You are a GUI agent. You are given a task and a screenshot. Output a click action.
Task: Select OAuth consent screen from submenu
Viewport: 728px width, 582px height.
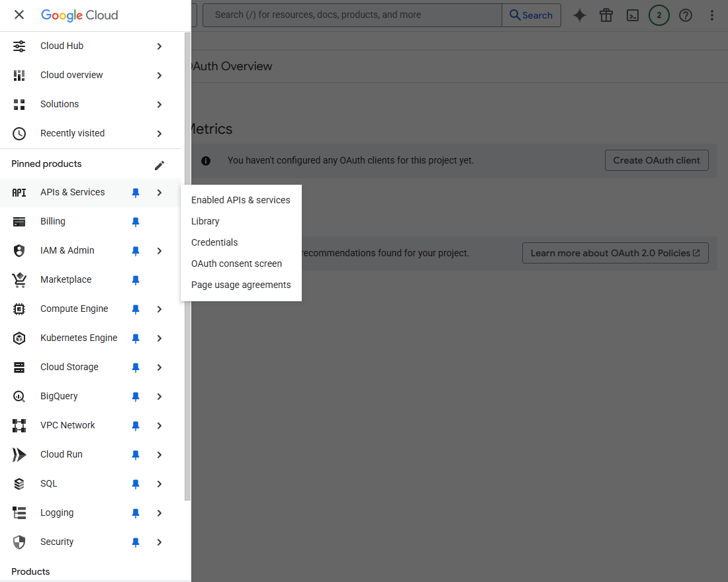(x=241, y=264)
